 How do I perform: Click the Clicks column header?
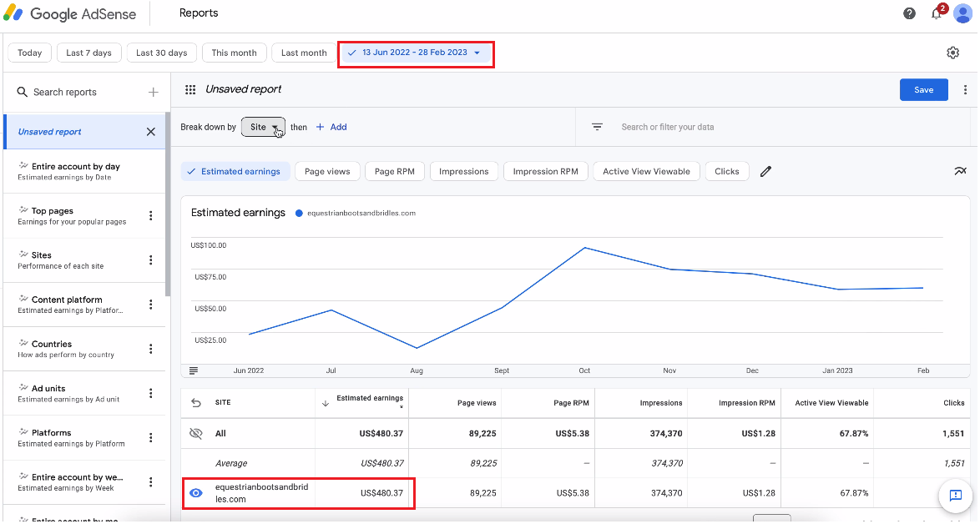(x=954, y=404)
